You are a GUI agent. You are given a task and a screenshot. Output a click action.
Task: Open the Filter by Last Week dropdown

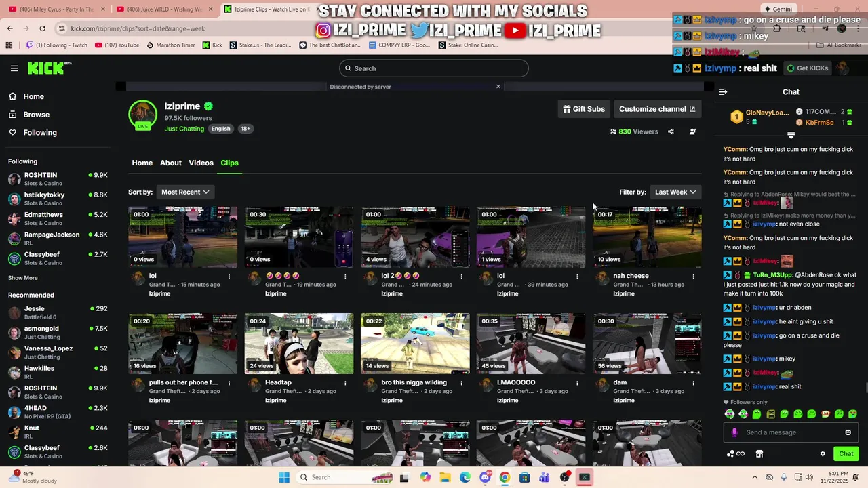(675, 192)
